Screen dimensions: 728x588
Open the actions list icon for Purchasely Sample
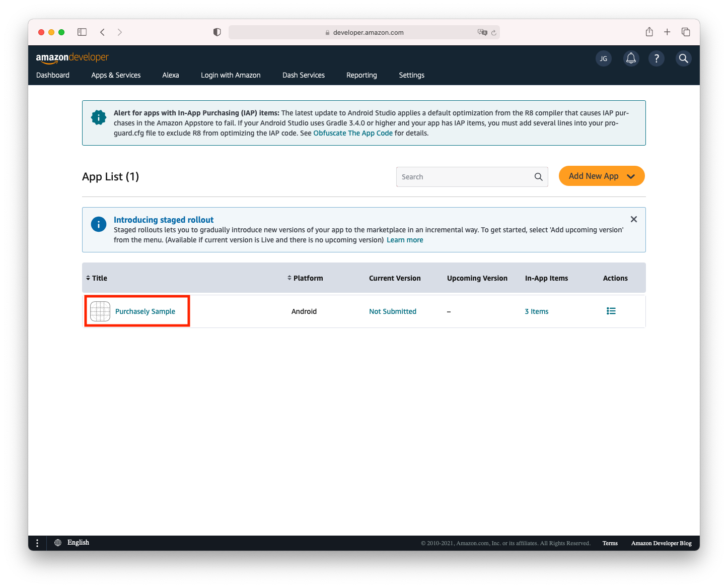(x=611, y=311)
